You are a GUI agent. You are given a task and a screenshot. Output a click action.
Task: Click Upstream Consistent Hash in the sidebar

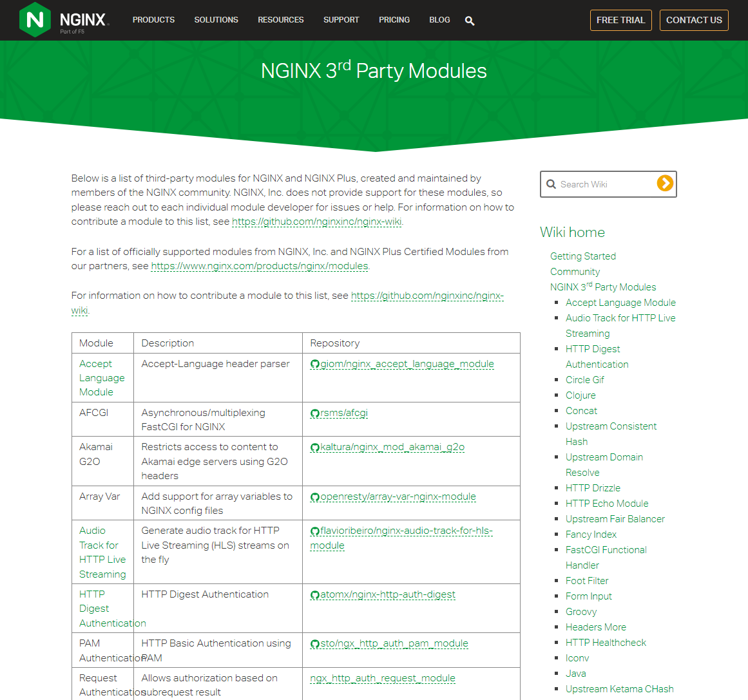tap(611, 426)
